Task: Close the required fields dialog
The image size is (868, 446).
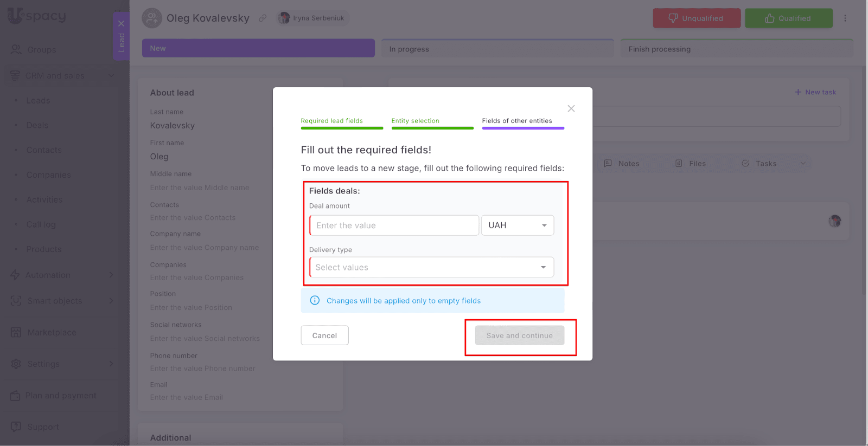Action: coord(571,109)
